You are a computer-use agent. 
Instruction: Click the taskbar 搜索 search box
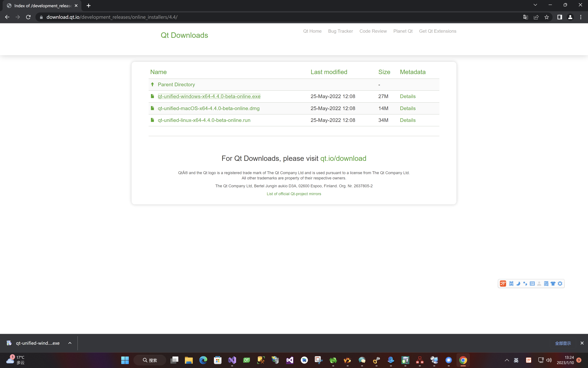click(x=150, y=360)
